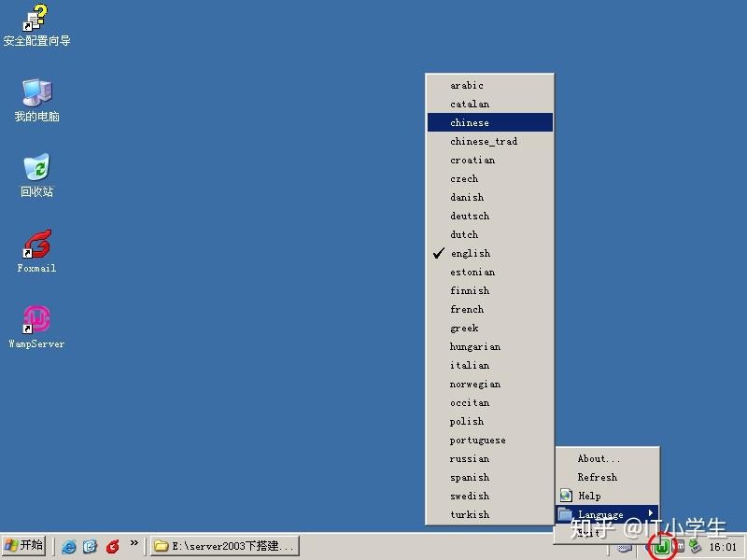Pick dutch from the language menu
This screenshot has width=747, height=560.
489,234
